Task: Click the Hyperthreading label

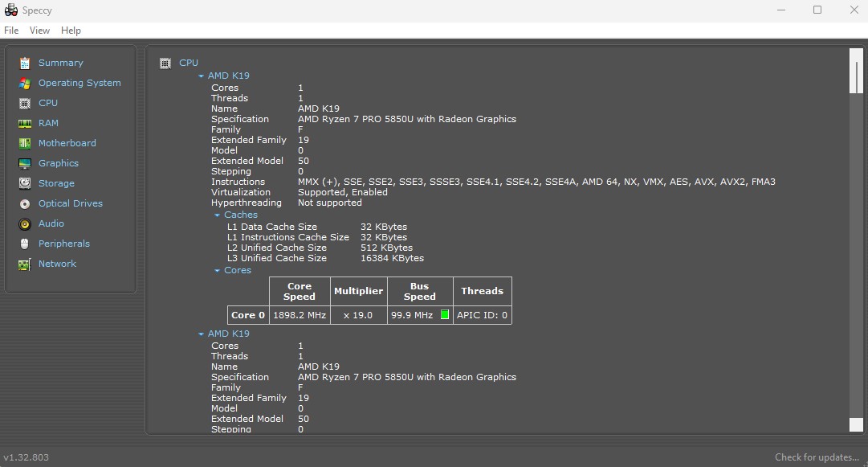Action: [x=247, y=203]
